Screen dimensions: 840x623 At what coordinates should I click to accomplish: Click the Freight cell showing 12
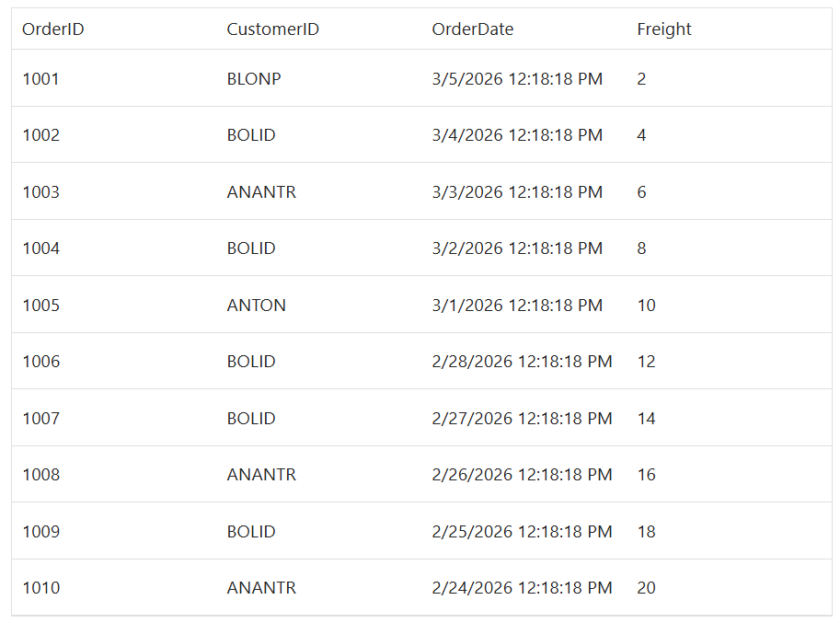tap(645, 361)
